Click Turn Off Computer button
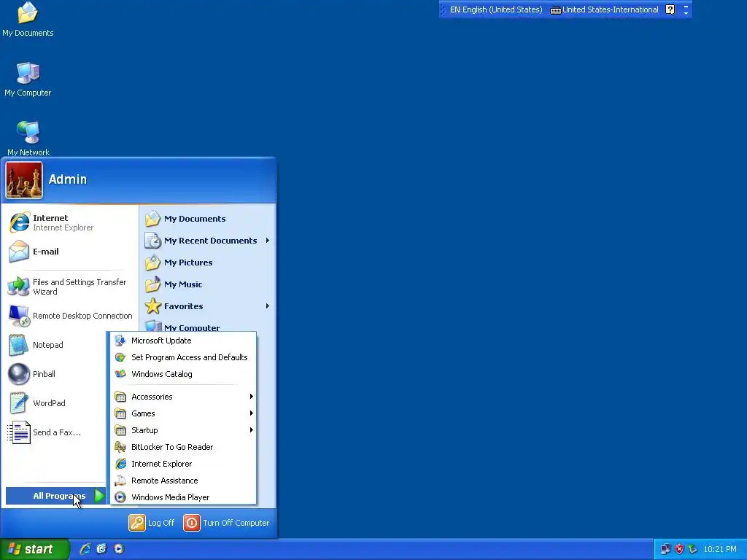This screenshot has width=747, height=560. [x=227, y=523]
